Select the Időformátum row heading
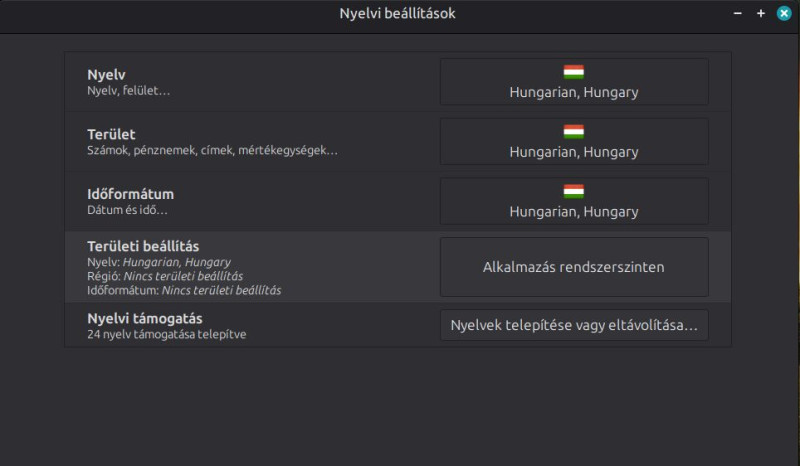This screenshot has height=466, width=800. [x=131, y=194]
